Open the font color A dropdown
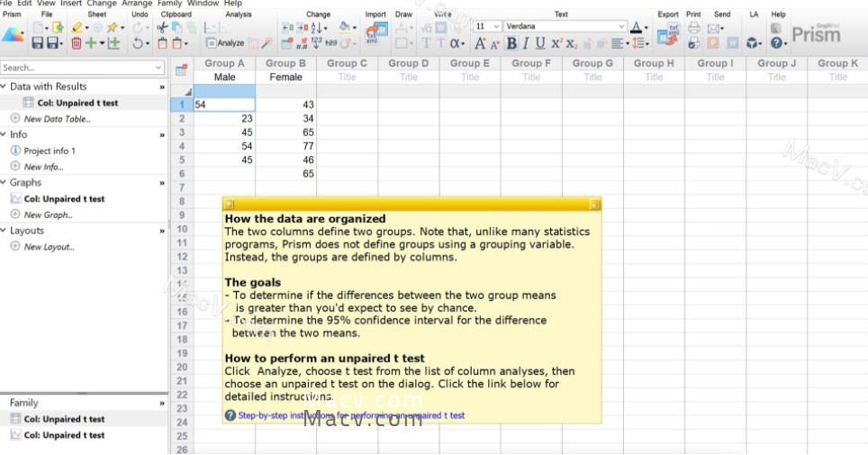Screen dimensions: 868x455 646,27
